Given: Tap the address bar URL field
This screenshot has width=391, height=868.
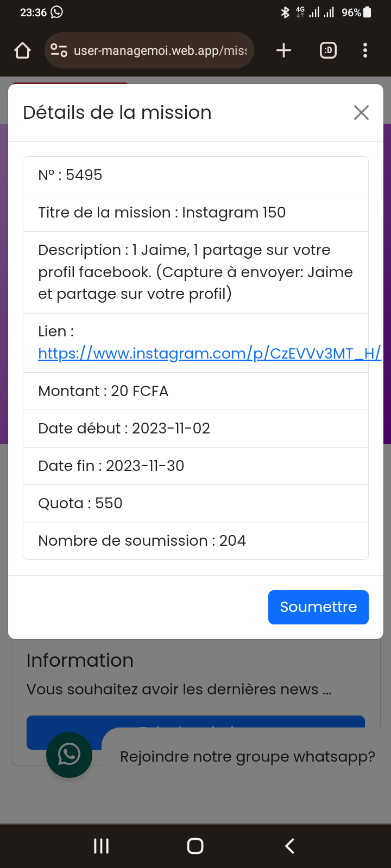Looking at the screenshot, I should [x=160, y=50].
